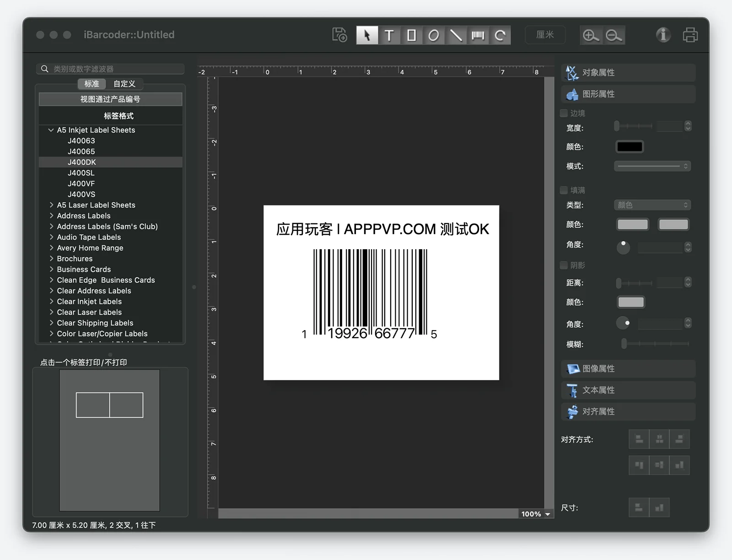732x560 pixels.
Task: Expand Business Cards group
Action: tap(51, 269)
